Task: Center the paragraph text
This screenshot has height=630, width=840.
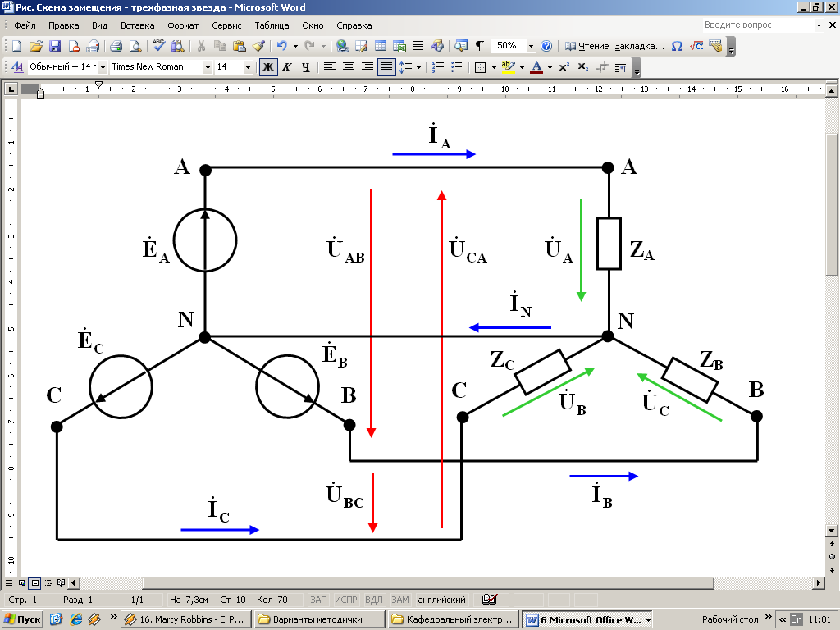Action: [348, 67]
